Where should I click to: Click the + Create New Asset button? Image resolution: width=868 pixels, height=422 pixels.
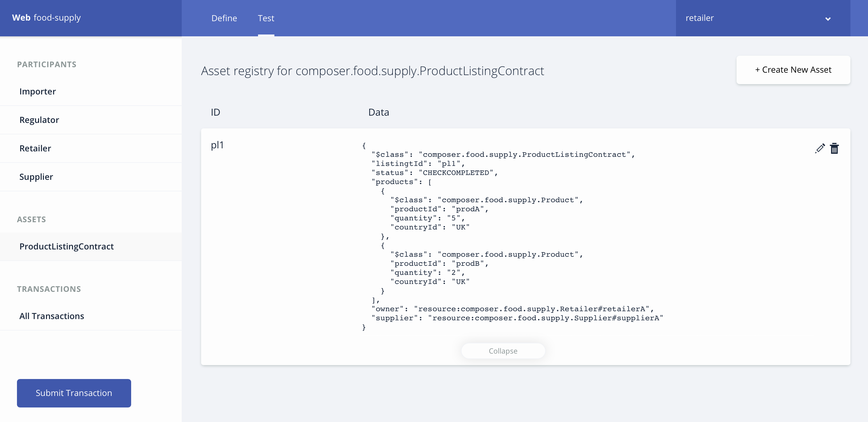(793, 70)
